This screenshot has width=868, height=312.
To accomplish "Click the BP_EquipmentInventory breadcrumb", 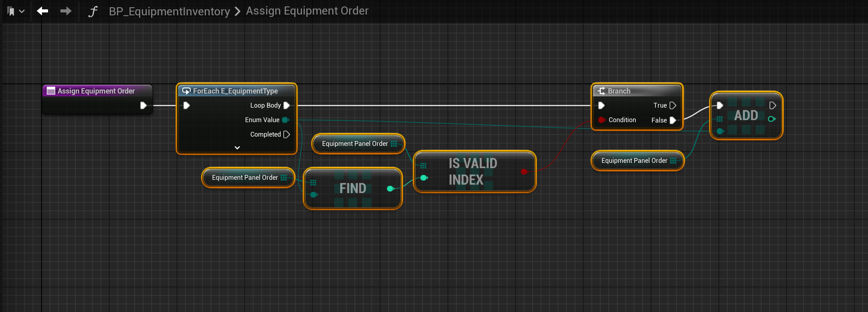I will coord(169,11).
